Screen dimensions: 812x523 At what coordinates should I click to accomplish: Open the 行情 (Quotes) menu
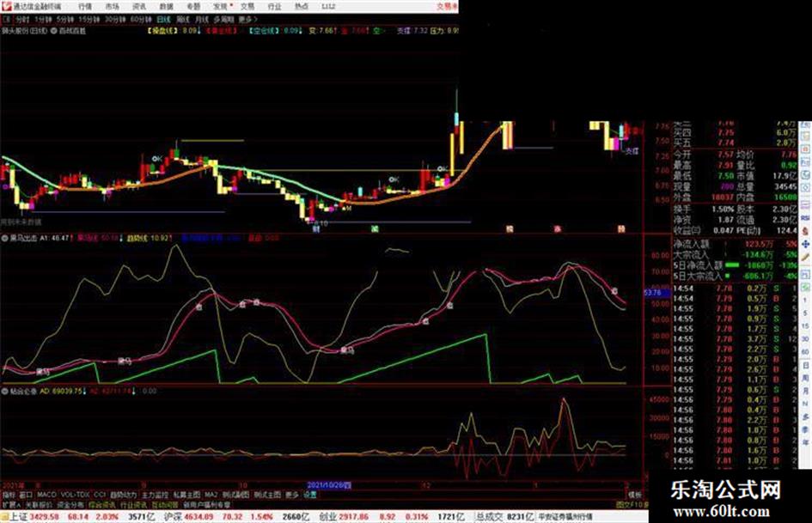point(85,7)
